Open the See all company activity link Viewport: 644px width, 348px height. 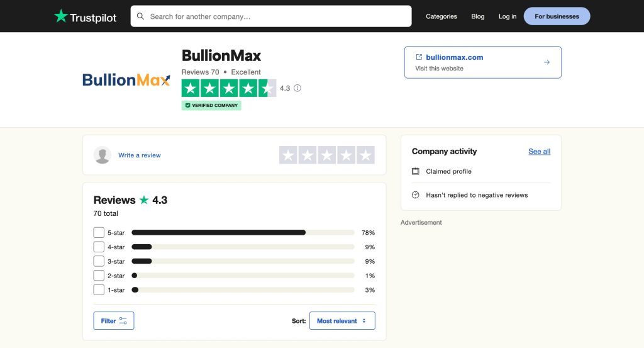tap(539, 152)
